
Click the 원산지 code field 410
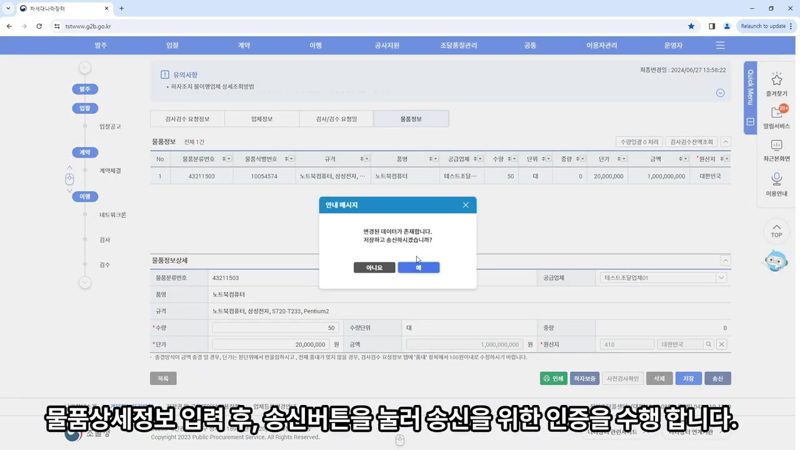click(x=627, y=344)
